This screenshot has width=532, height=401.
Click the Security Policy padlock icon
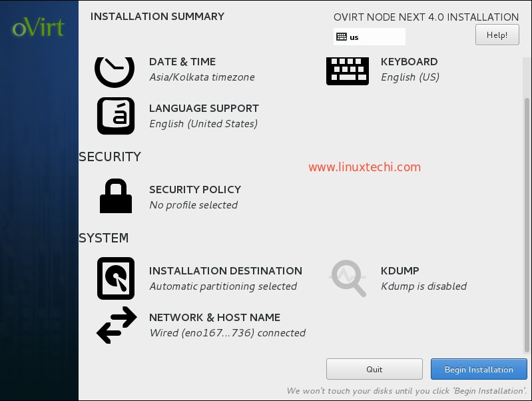pyautogui.click(x=116, y=197)
